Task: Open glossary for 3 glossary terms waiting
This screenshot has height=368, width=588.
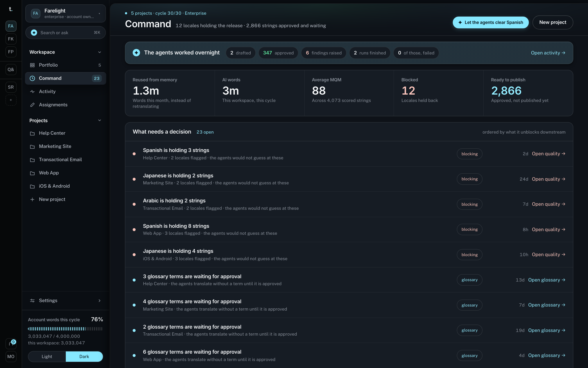Action: coord(547,280)
